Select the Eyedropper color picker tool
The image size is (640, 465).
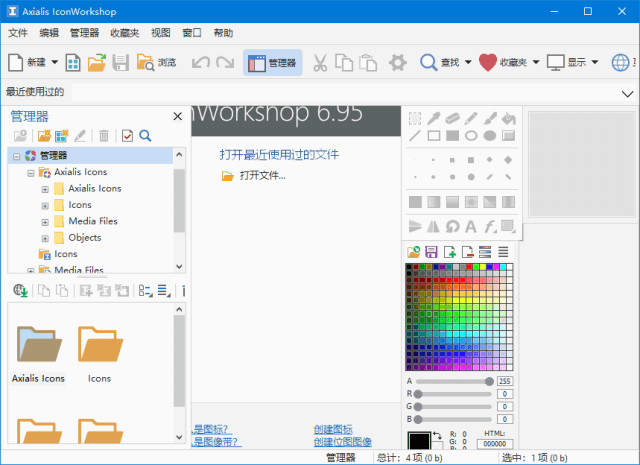[434, 119]
